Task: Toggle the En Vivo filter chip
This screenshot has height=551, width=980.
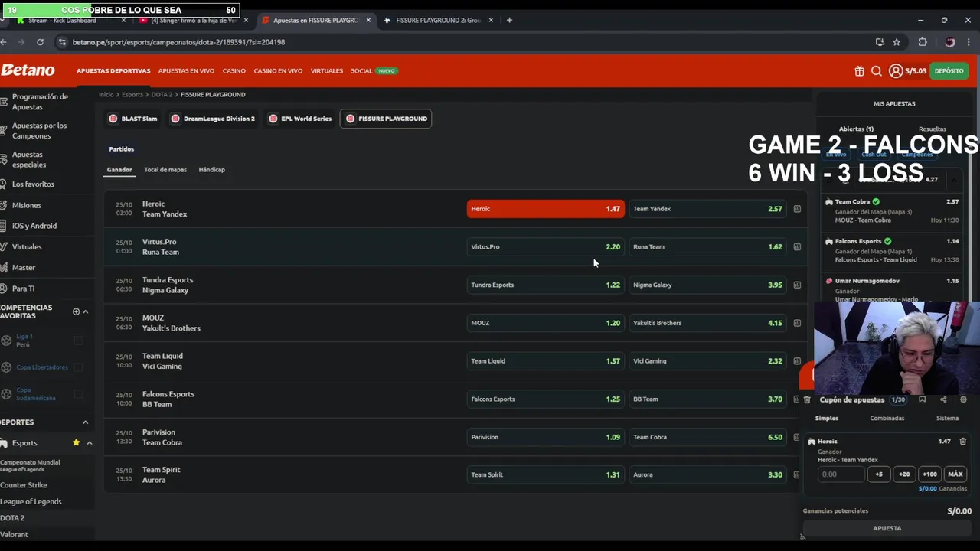Action: click(835, 154)
